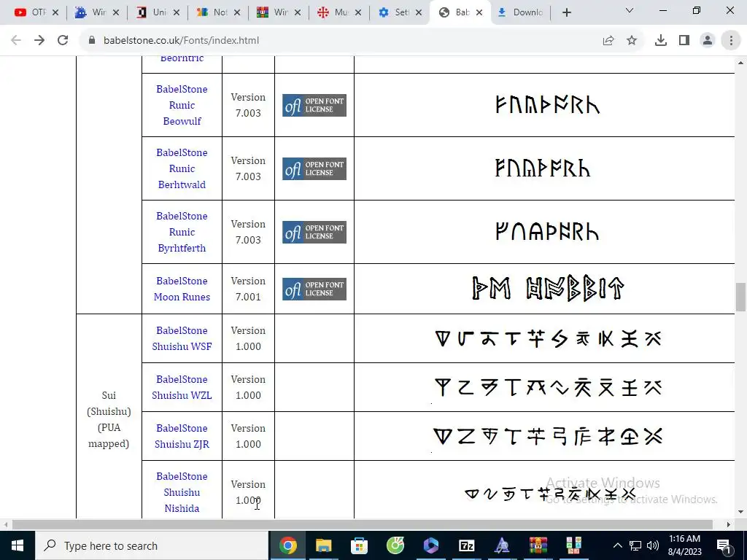The image size is (747, 560).
Task: Open Chrome three-dot menu
Action: (731, 41)
